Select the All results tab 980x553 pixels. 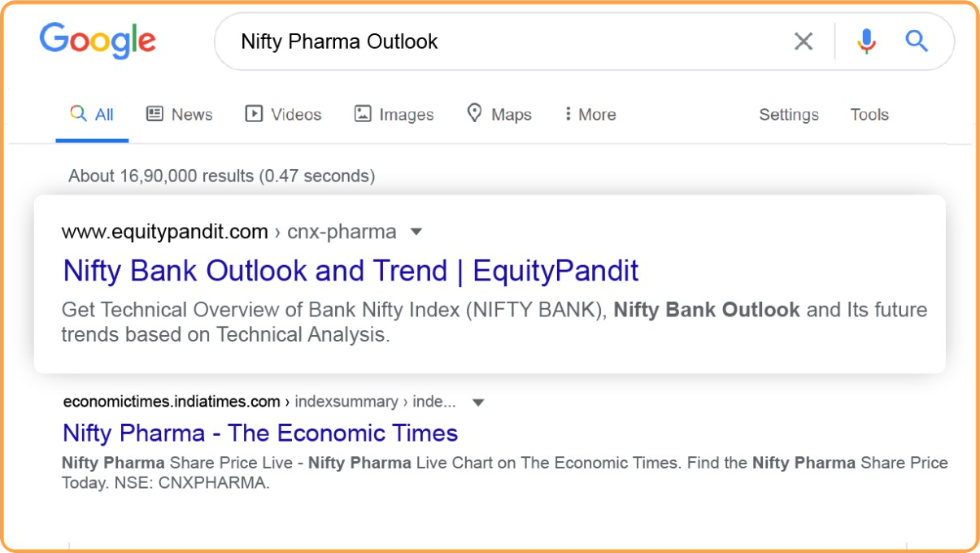[92, 115]
